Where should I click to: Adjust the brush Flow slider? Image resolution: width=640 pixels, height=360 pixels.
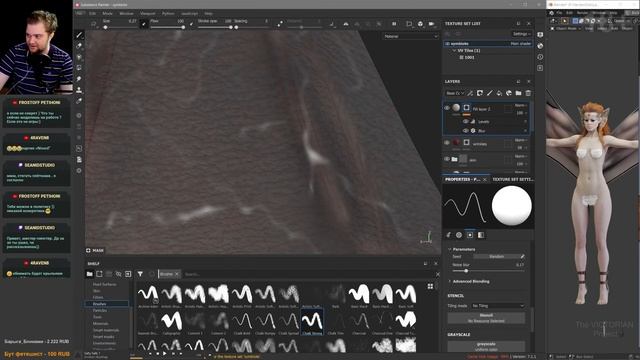pos(167,27)
